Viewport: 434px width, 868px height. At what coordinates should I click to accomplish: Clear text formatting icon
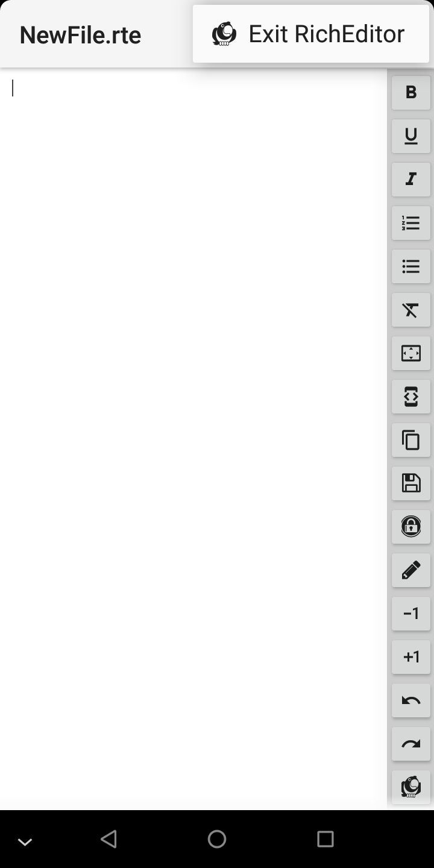click(x=411, y=310)
